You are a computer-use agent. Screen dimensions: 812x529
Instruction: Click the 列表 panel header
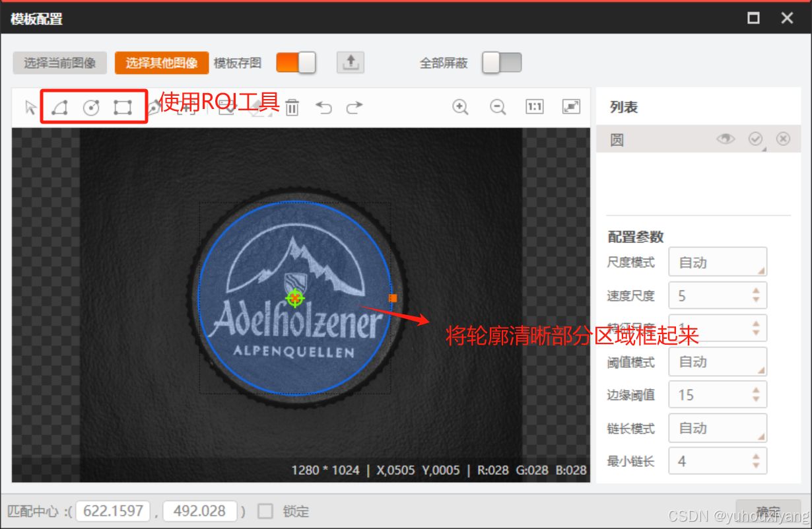point(624,107)
